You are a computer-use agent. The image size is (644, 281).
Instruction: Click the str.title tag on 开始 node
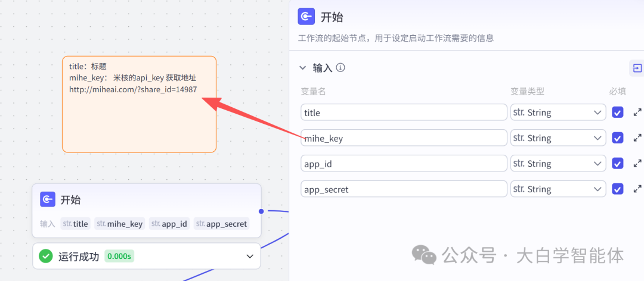76,224
